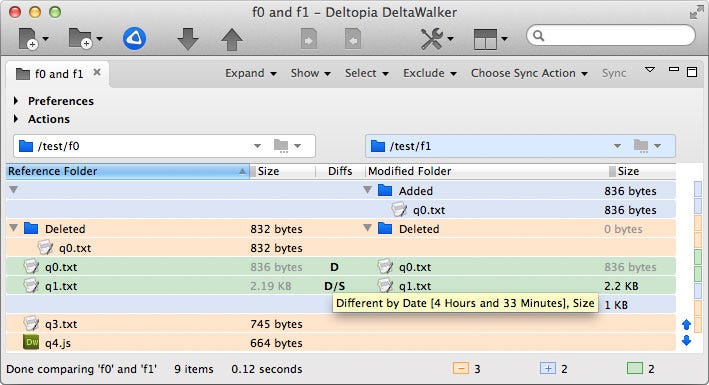Click the Diffs column header
709x385 pixels.
340,171
